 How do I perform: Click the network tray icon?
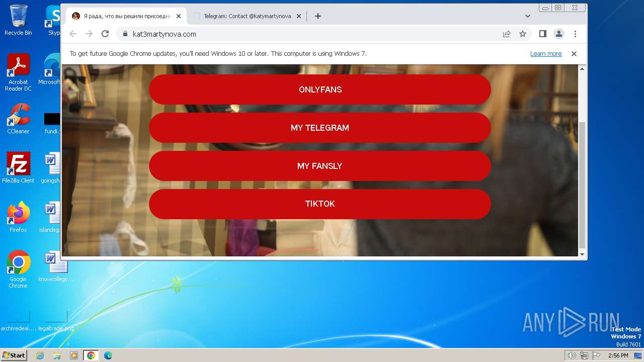584,355
